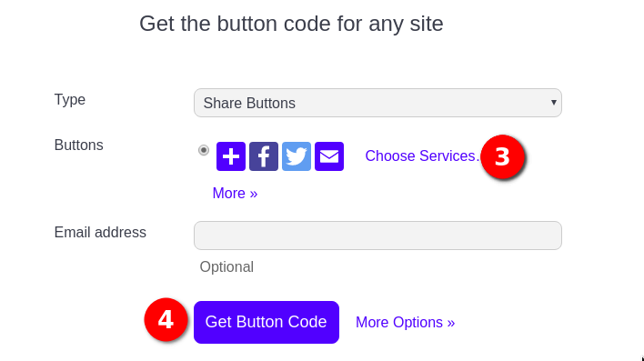The image size is (644, 361).
Task: Click the red step 3 badge
Action: 502,156
